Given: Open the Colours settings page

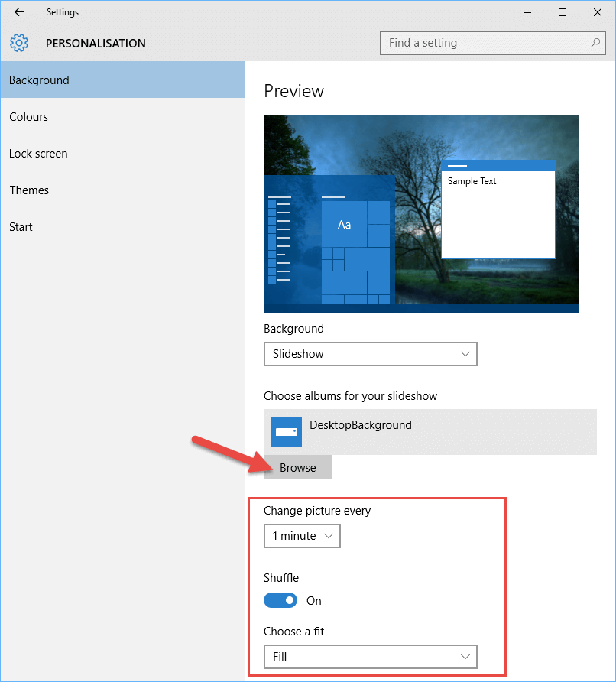Looking at the screenshot, I should pyautogui.click(x=123, y=117).
